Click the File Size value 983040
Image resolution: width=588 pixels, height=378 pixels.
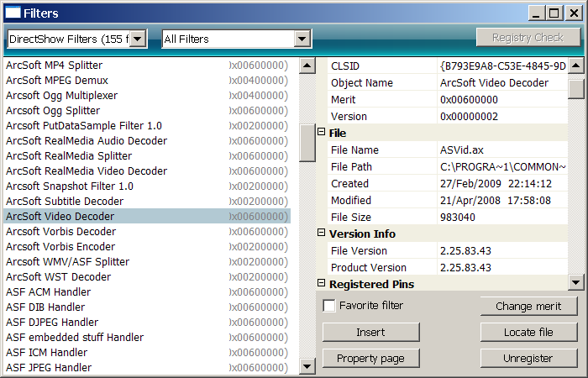(502, 217)
